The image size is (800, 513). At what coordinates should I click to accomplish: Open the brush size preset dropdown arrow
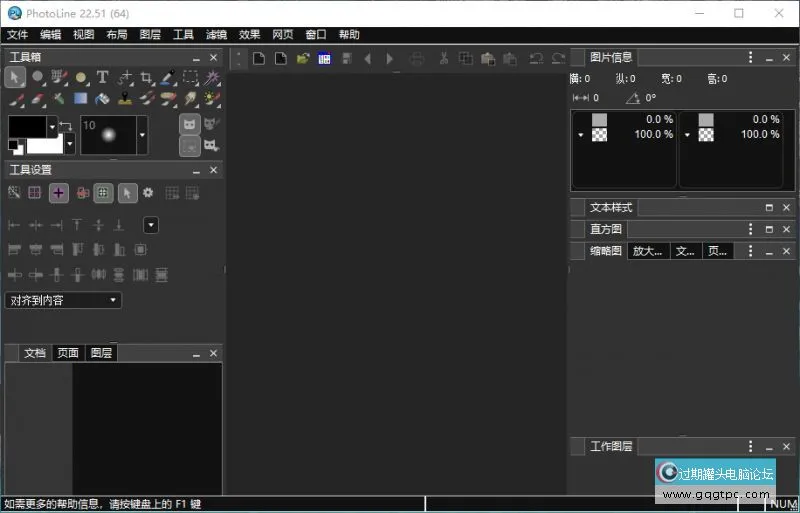(142, 134)
